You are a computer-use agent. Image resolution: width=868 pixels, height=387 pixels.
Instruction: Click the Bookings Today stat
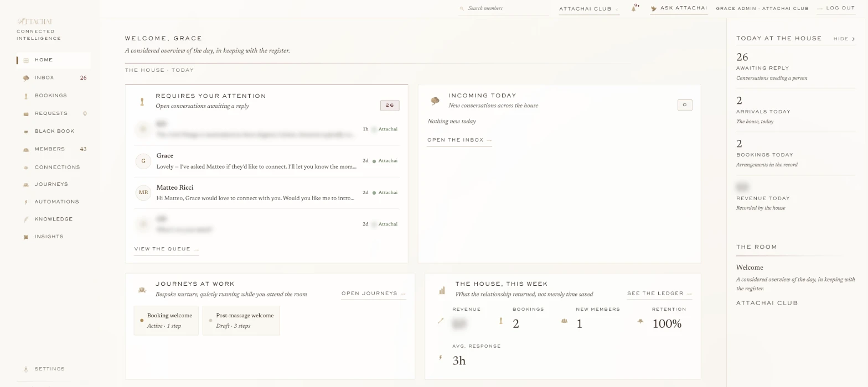pos(795,153)
